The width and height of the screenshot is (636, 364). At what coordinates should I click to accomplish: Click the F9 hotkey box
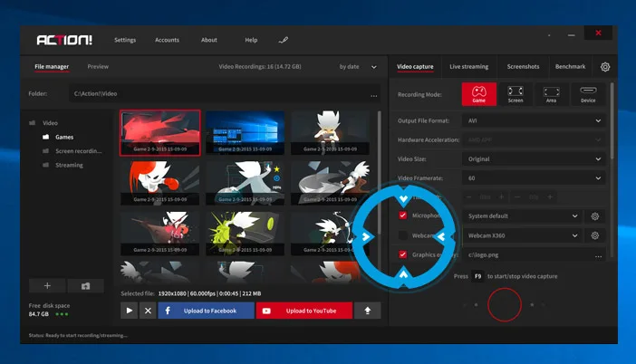pos(477,276)
